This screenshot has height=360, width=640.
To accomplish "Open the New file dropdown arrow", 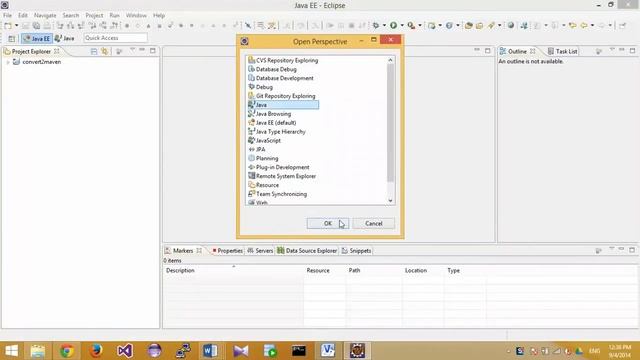I will [16, 26].
